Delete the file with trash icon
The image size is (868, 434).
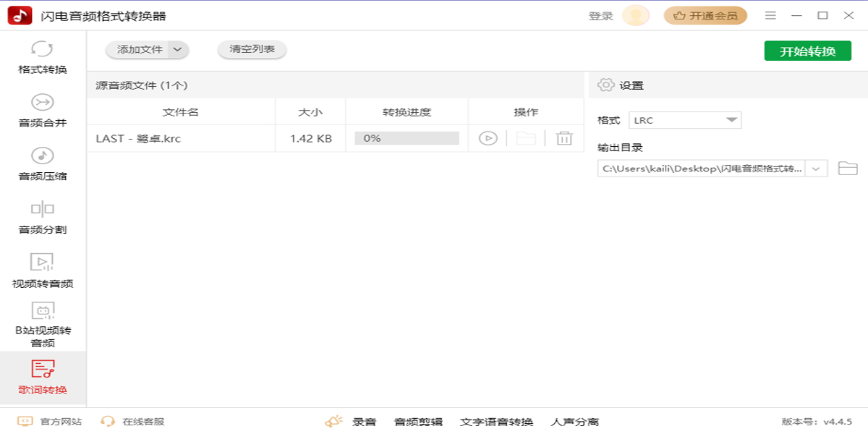564,138
